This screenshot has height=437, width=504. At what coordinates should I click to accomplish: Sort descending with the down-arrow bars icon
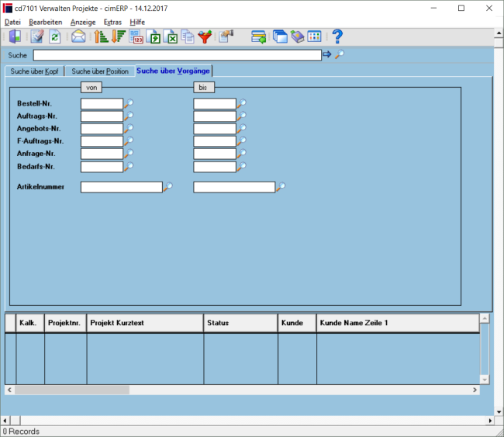pos(119,36)
